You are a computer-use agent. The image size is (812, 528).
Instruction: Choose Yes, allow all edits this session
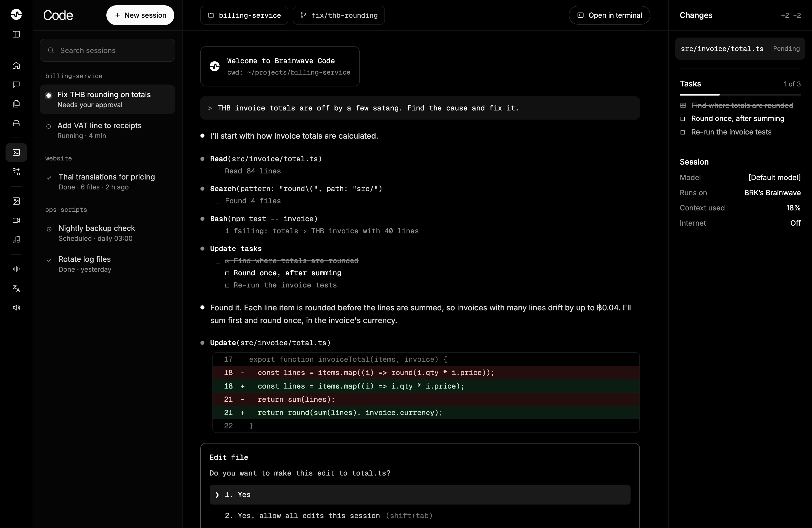click(420, 516)
